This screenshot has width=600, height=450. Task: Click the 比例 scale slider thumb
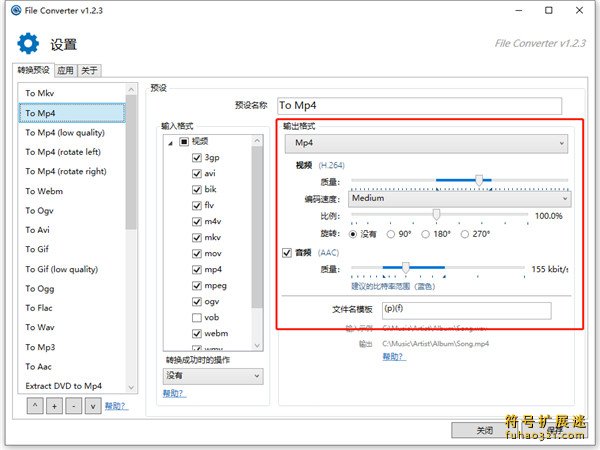pos(436,214)
